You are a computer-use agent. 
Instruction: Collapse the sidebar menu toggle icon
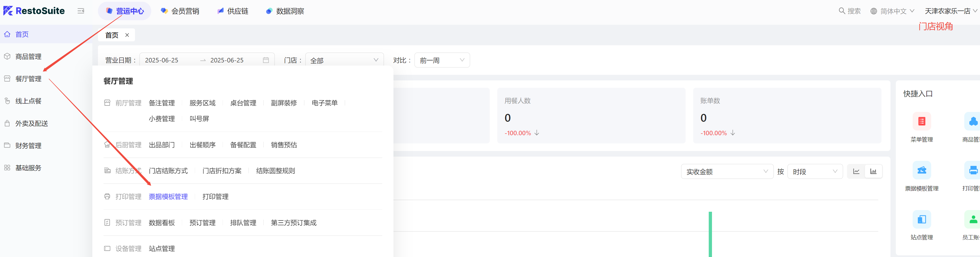(x=81, y=11)
